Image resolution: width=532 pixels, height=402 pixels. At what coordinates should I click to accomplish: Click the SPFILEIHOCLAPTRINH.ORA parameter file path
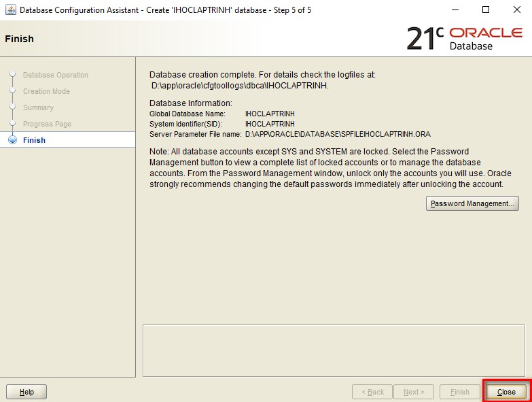[x=338, y=134]
